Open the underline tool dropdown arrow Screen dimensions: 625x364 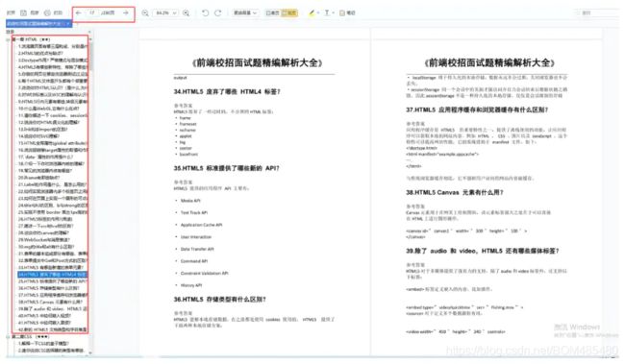(x=334, y=12)
